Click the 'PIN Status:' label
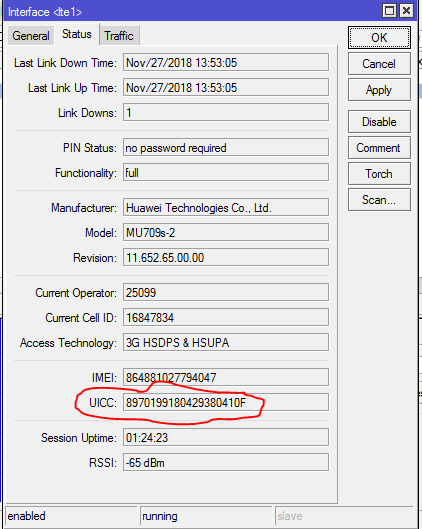422x529 pixels. pos(90,147)
